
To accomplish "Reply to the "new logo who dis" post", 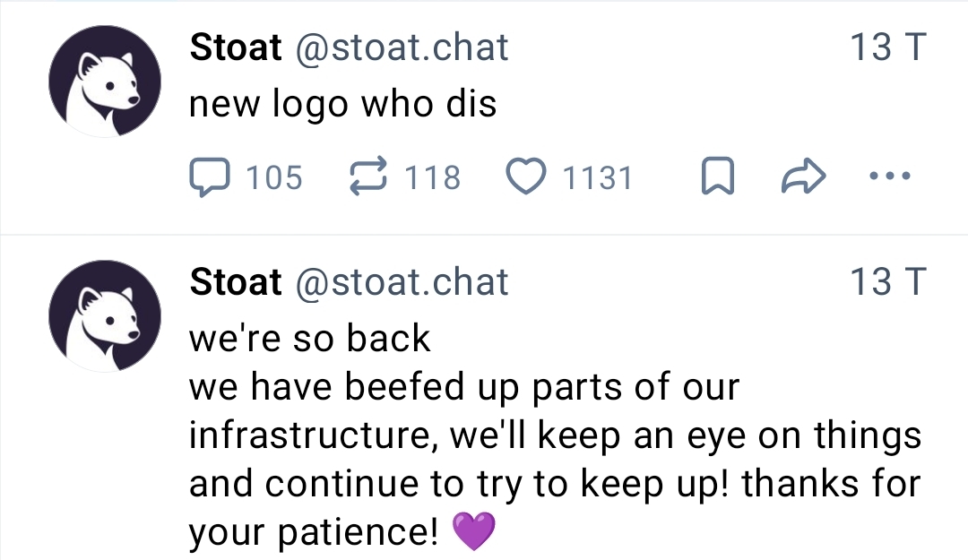I will 209,177.
